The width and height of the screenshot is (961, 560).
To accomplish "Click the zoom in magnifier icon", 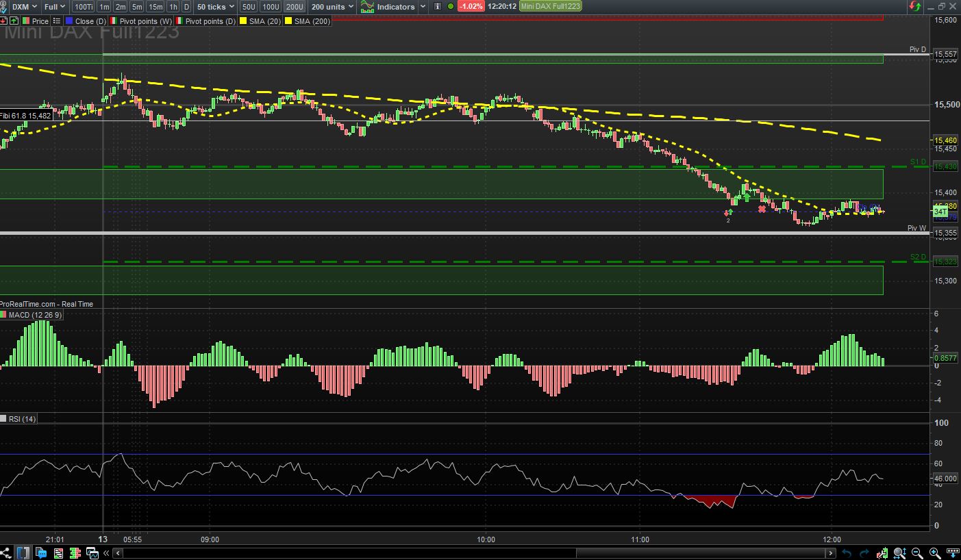I will pos(934,552).
